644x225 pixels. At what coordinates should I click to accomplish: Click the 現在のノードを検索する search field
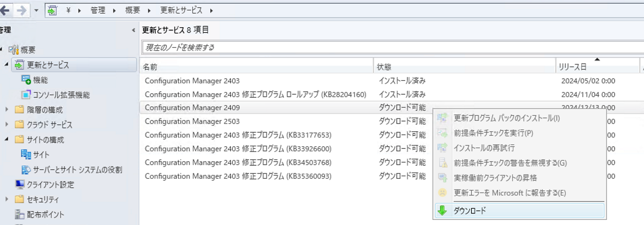[391, 47]
